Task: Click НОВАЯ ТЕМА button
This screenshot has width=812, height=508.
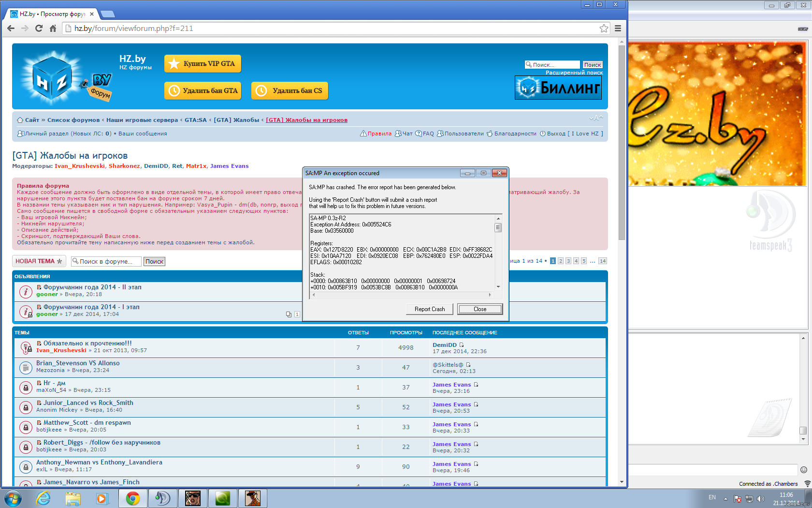Action: [39, 261]
